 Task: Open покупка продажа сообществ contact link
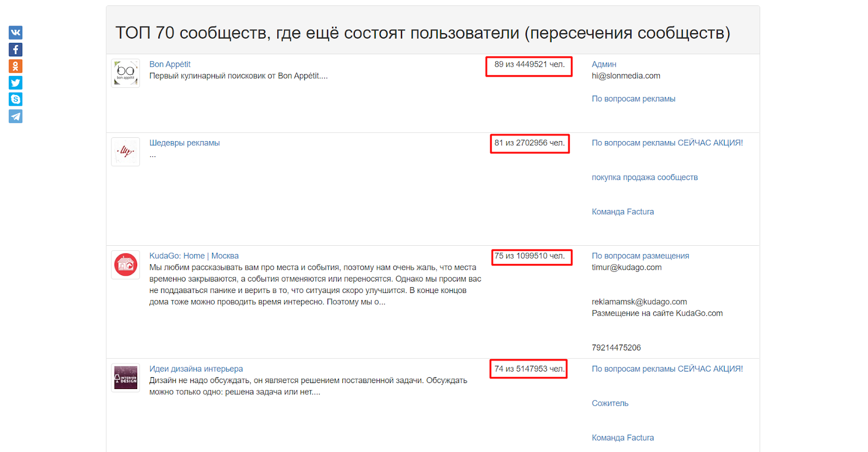pos(644,177)
